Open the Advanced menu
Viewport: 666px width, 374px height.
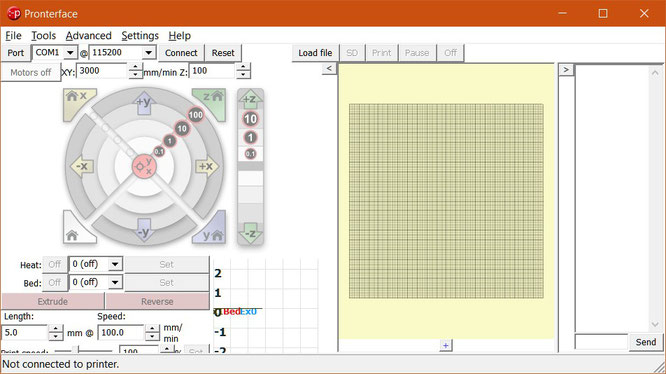coord(88,36)
